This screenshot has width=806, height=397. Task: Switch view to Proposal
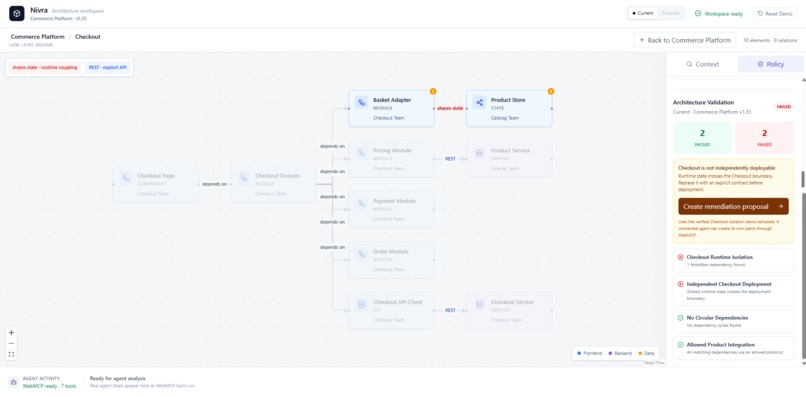point(670,13)
